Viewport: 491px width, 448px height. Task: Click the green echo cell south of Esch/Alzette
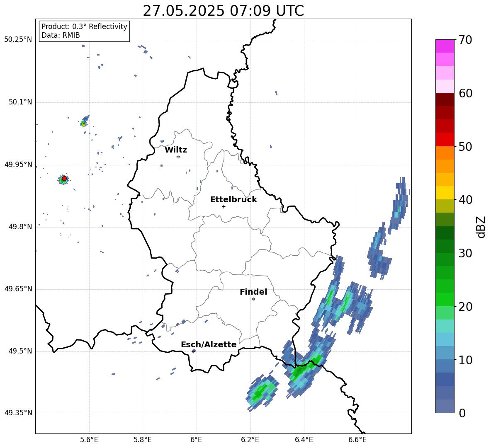(x=262, y=391)
